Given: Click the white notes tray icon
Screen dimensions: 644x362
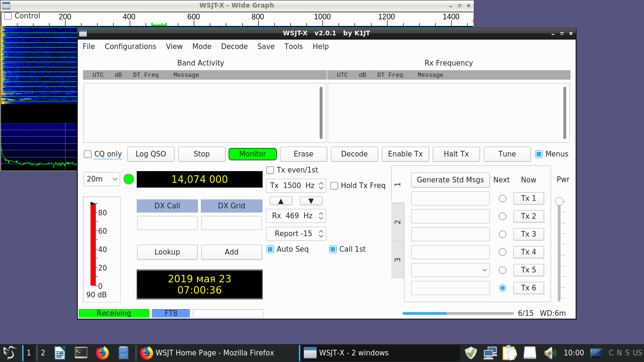Looking at the screenshot, I should click(530, 353).
